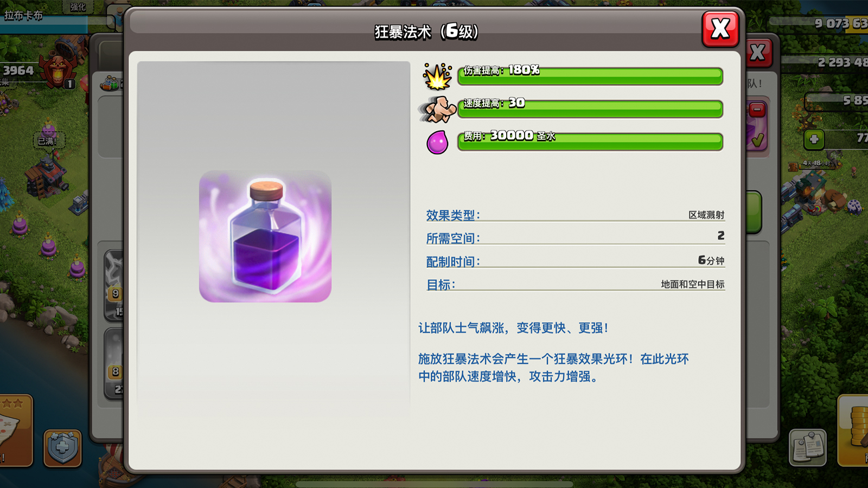Screen dimensions: 868x488
Task: Close the background army window behind
Action: [758, 53]
